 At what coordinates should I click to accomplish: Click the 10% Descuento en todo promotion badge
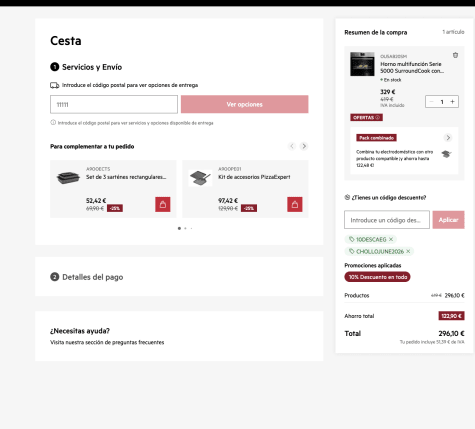[377, 277]
